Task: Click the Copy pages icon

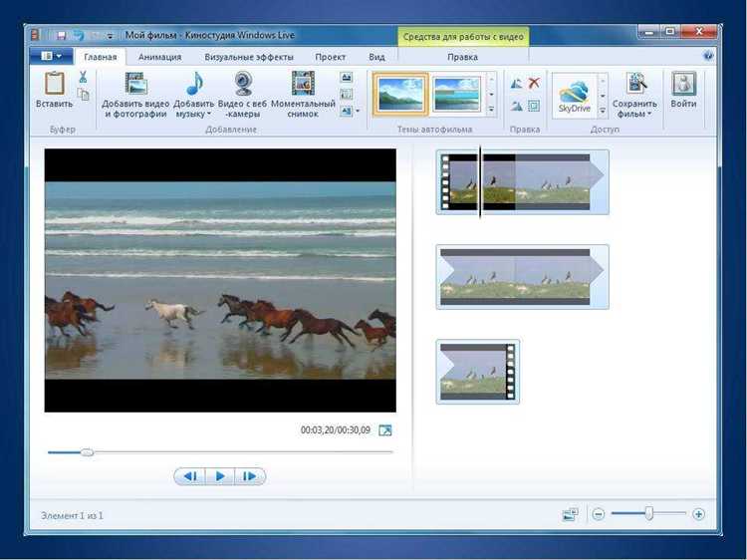Action: click(x=83, y=95)
